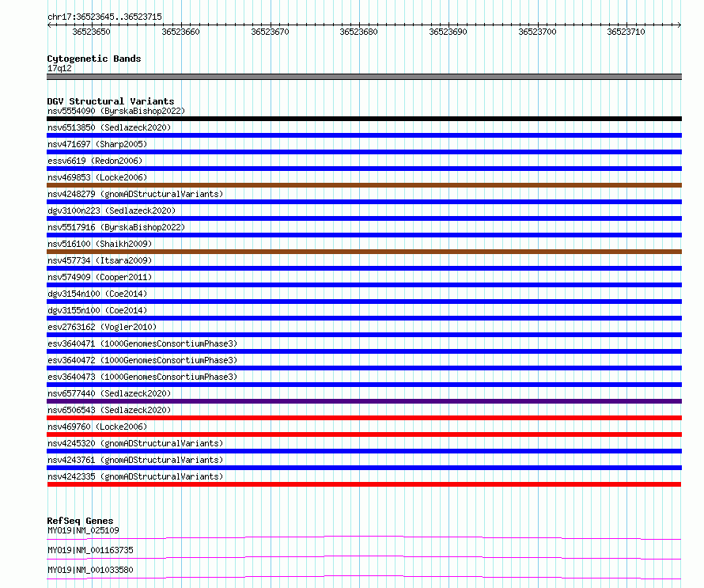This screenshot has width=704, height=588.
Task: Open the nsv6577440 (Sedlazeck2020) label
Action: [109, 393]
